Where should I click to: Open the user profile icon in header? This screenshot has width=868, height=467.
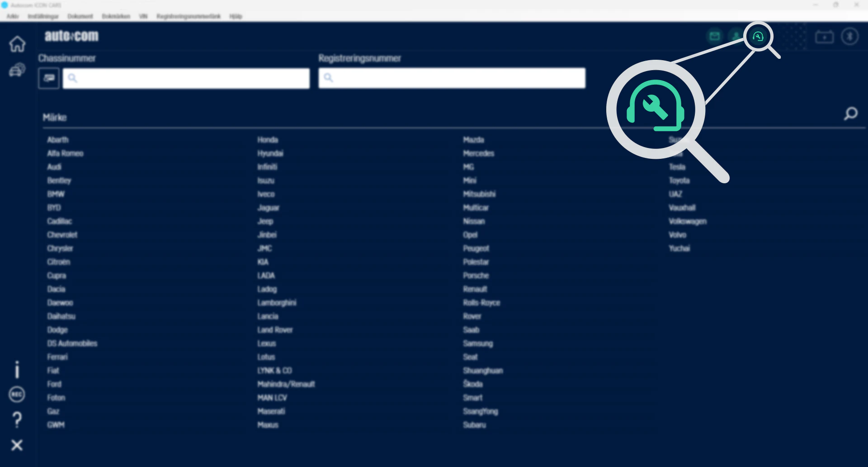(736, 36)
